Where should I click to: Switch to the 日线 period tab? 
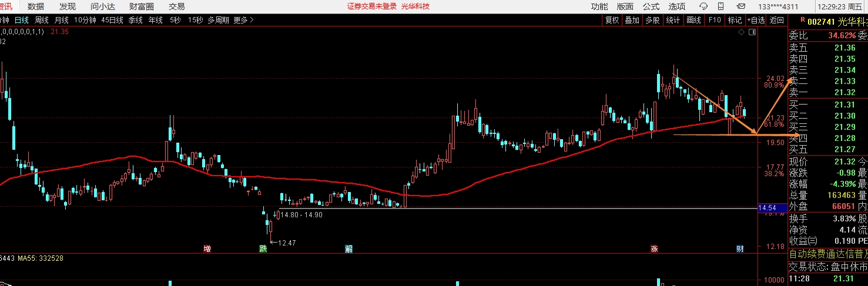(x=22, y=20)
